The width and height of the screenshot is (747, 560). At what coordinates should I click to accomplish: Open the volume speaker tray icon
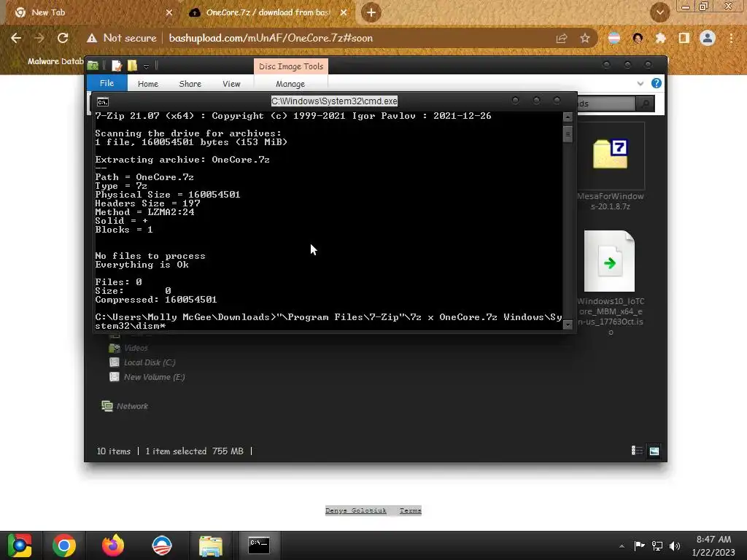pyautogui.click(x=675, y=545)
